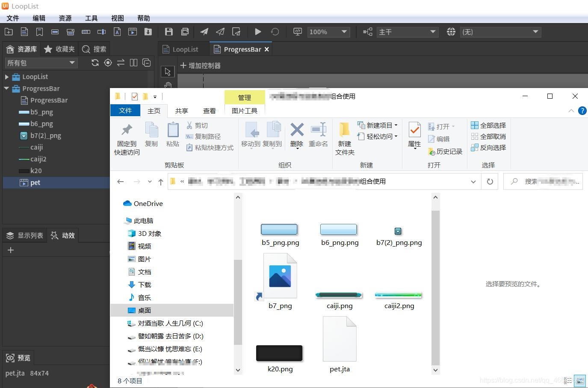This screenshot has height=388, width=588.
Task: Open the 主干 branch dropdown
Action: tap(406, 32)
